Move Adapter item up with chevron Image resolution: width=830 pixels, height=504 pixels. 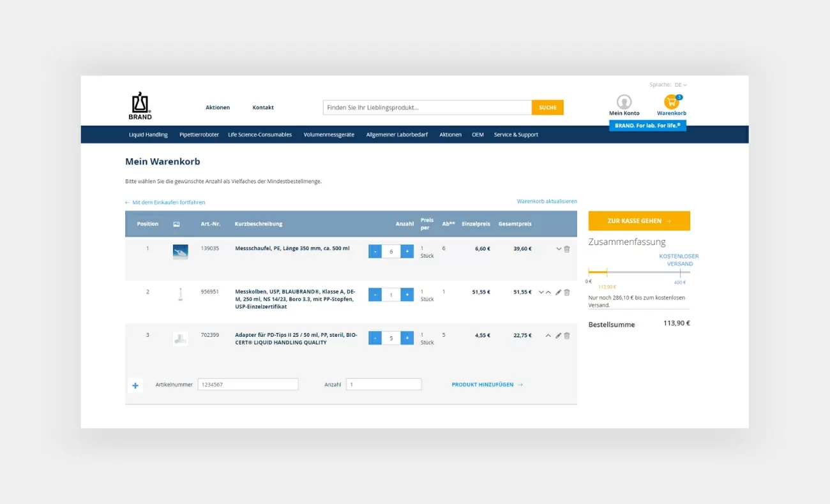tap(548, 336)
